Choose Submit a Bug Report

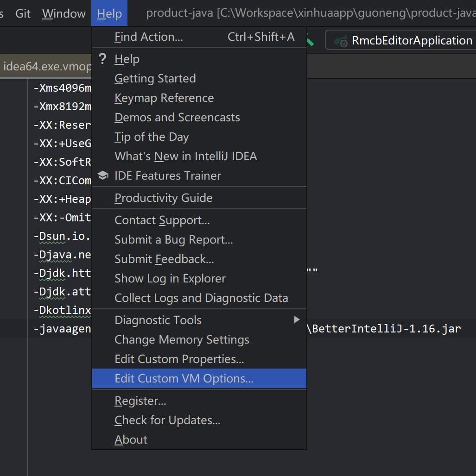point(199,239)
